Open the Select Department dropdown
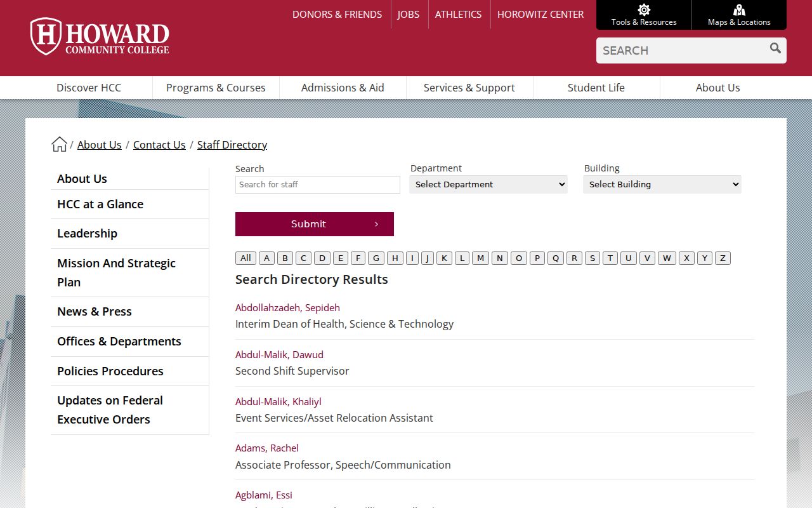812x508 pixels. [488, 184]
